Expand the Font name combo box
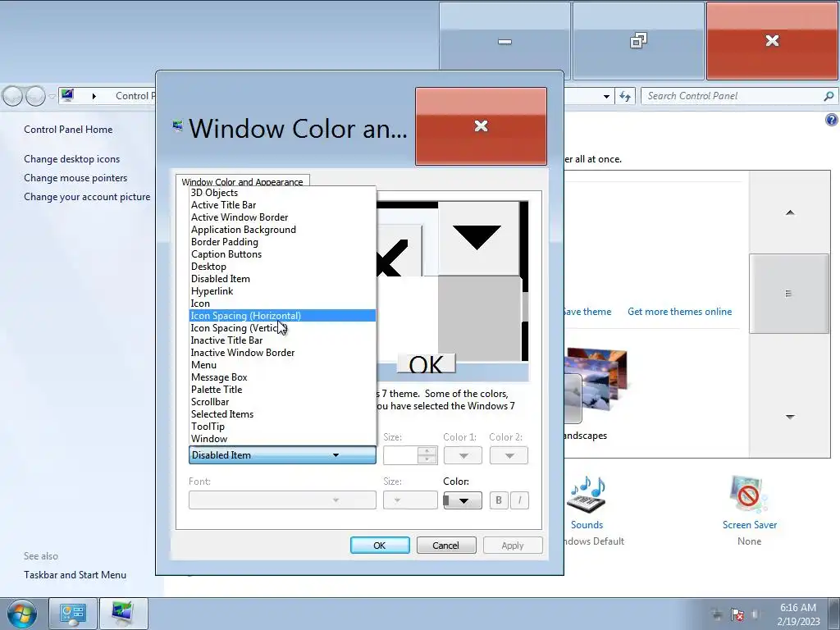Viewport: 840px width, 630px height. point(282,500)
